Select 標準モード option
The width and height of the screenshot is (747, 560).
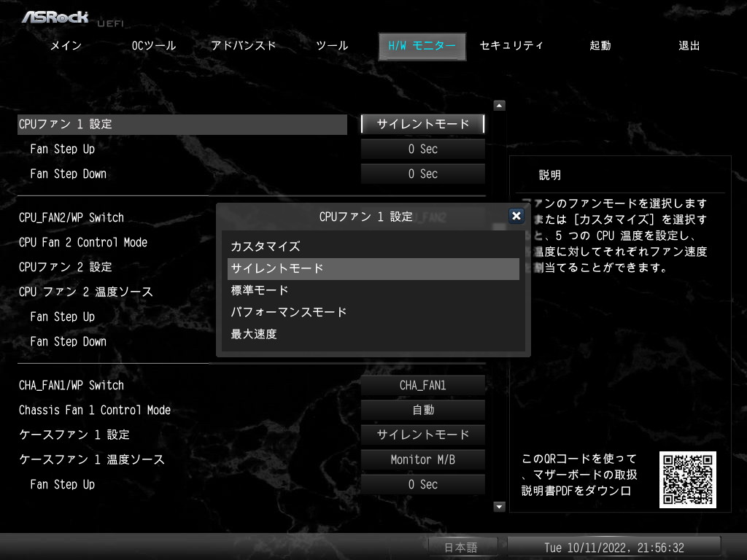[373, 290]
